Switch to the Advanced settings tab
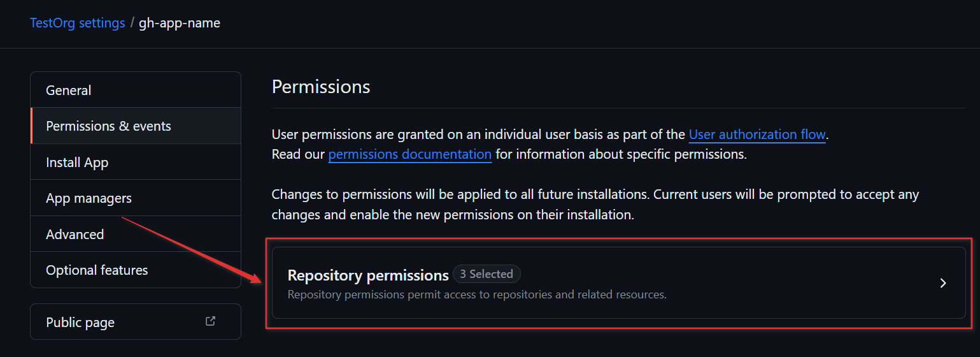The width and height of the screenshot is (980, 357). (x=136, y=234)
